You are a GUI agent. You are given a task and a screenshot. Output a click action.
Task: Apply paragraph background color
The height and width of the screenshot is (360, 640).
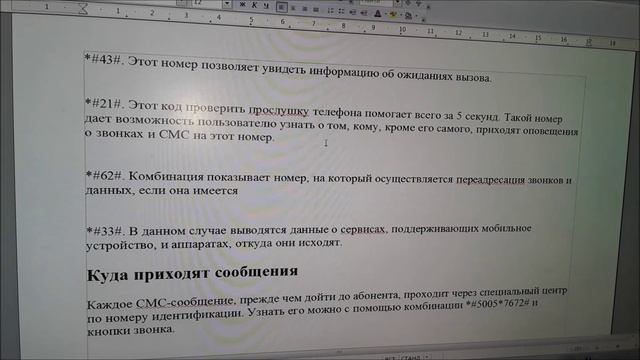408,16
